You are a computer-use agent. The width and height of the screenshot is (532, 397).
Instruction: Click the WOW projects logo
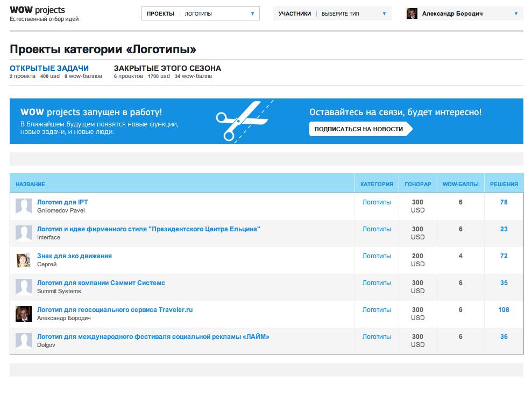pyautogui.click(x=37, y=10)
